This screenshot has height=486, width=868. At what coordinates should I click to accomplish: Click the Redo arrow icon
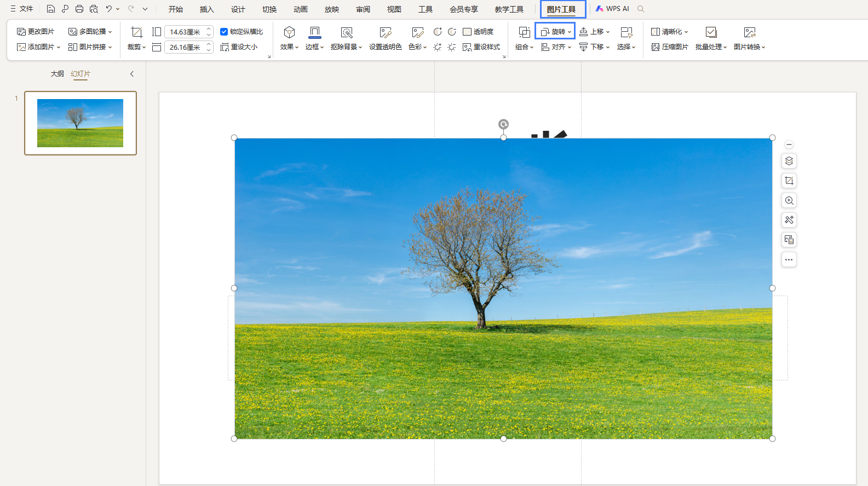pos(131,9)
